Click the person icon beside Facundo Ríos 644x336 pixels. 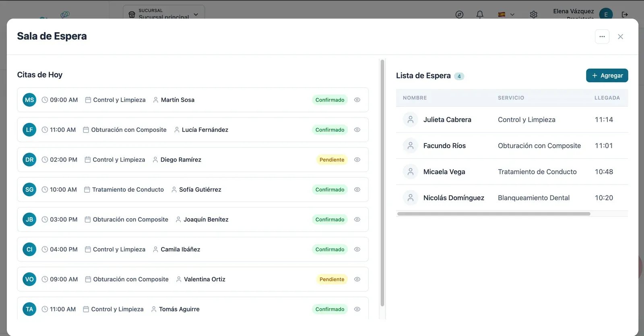(411, 146)
